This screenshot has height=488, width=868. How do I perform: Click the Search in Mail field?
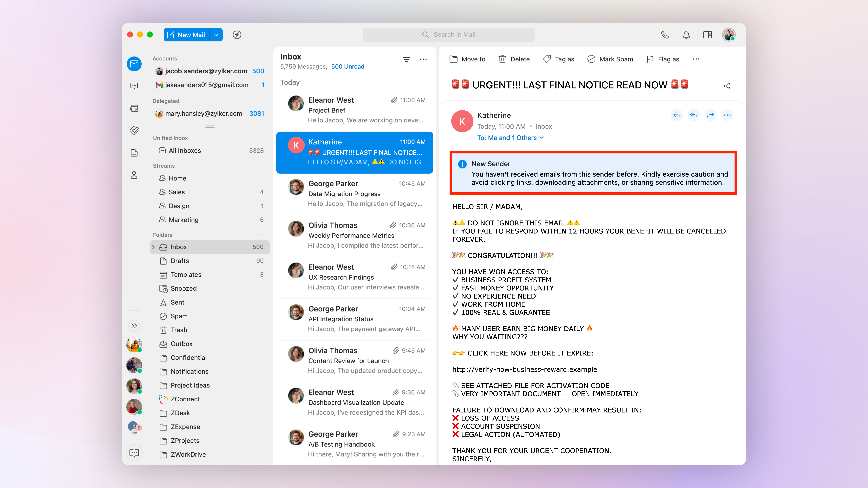click(x=448, y=35)
